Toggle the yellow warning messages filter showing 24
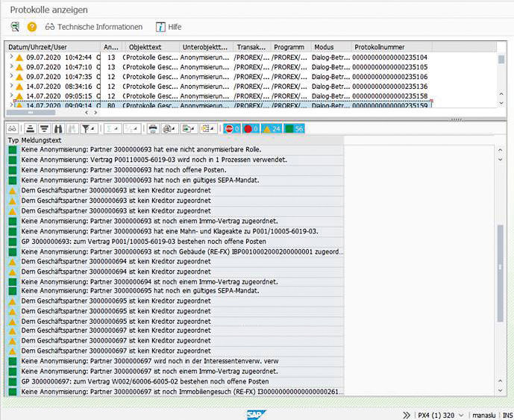 (272, 128)
